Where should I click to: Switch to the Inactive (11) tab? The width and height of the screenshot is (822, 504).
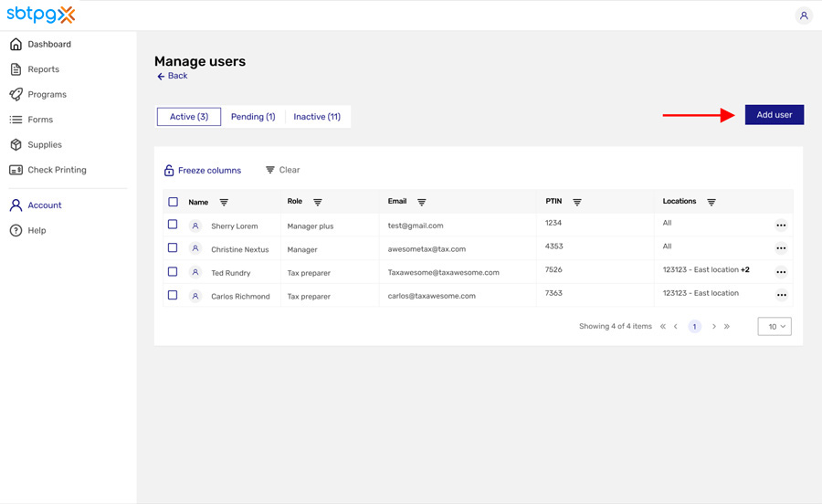[317, 117]
